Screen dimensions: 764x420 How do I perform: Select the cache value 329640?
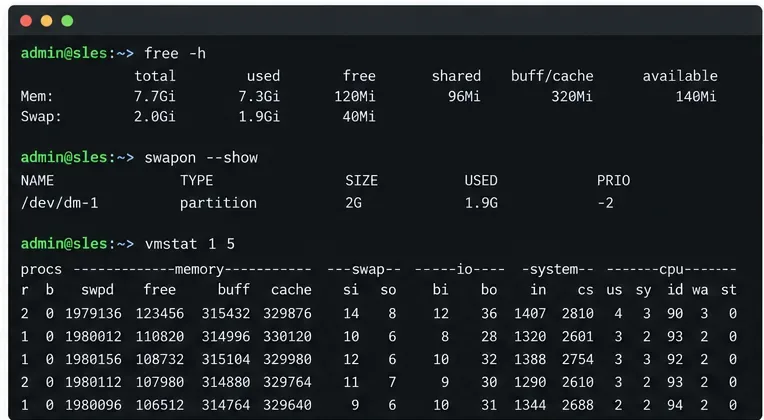point(287,405)
